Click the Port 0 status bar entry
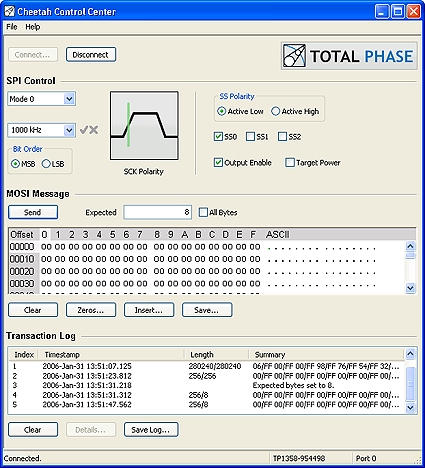Screen dimensions: 425x468 coord(366,458)
